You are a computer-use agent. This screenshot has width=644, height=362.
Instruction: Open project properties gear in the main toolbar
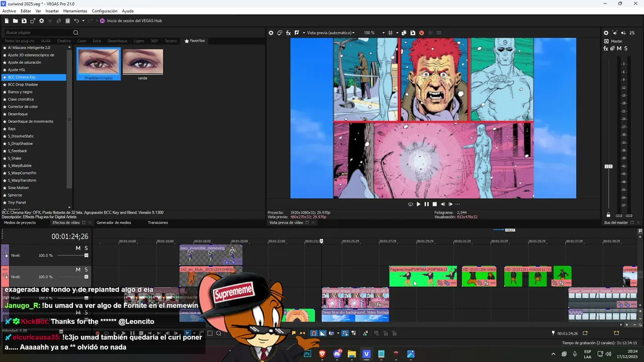pyautogui.click(x=41, y=21)
